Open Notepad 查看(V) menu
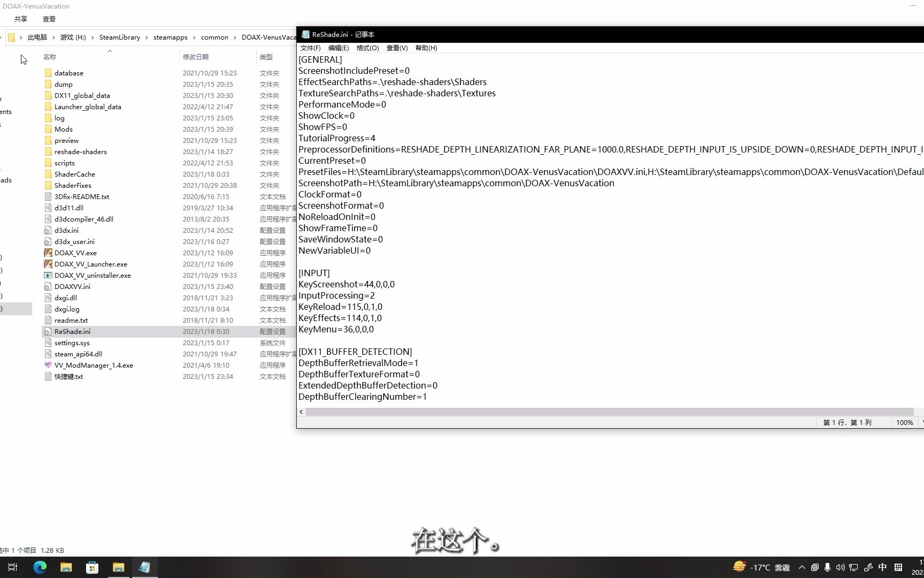This screenshot has width=924, height=578. 397,48
